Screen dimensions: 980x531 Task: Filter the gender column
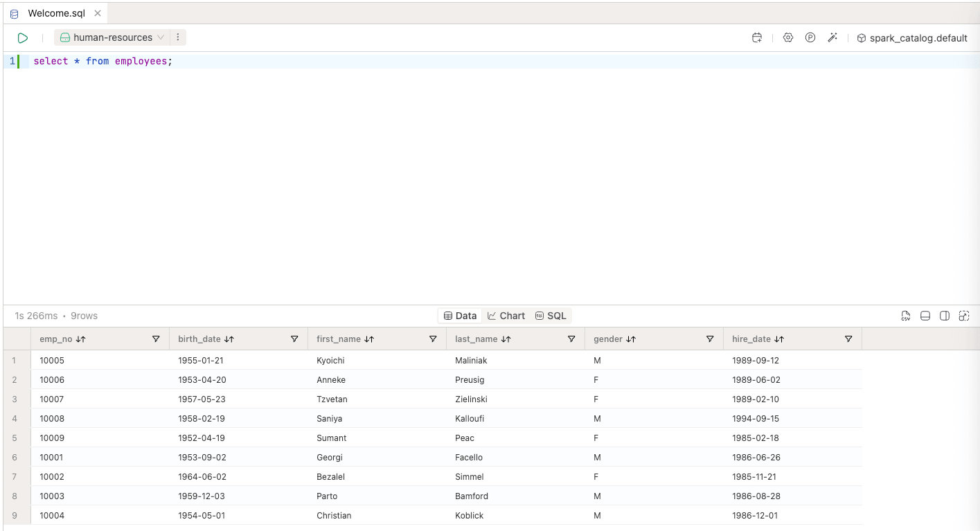pyautogui.click(x=710, y=339)
